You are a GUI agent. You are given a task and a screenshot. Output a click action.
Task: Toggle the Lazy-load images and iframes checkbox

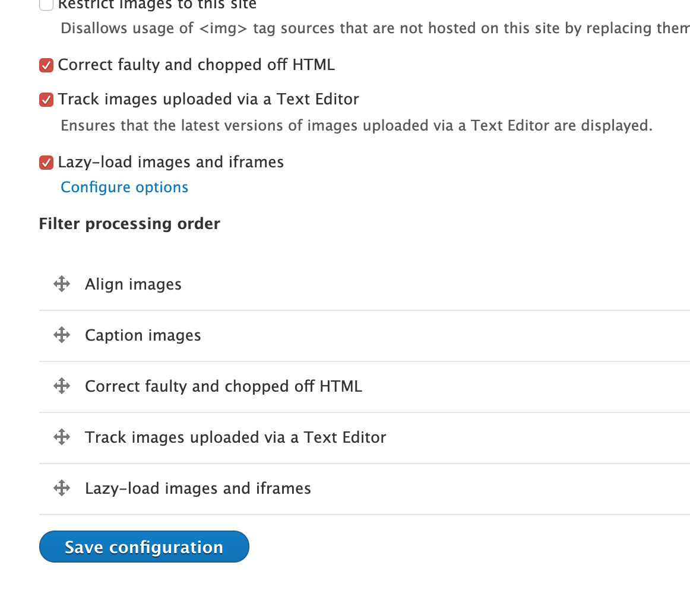(46, 163)
